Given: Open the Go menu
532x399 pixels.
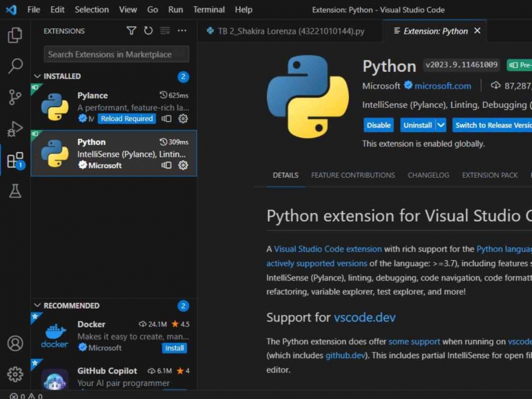Looking at the screenshot, I should 152,10.
